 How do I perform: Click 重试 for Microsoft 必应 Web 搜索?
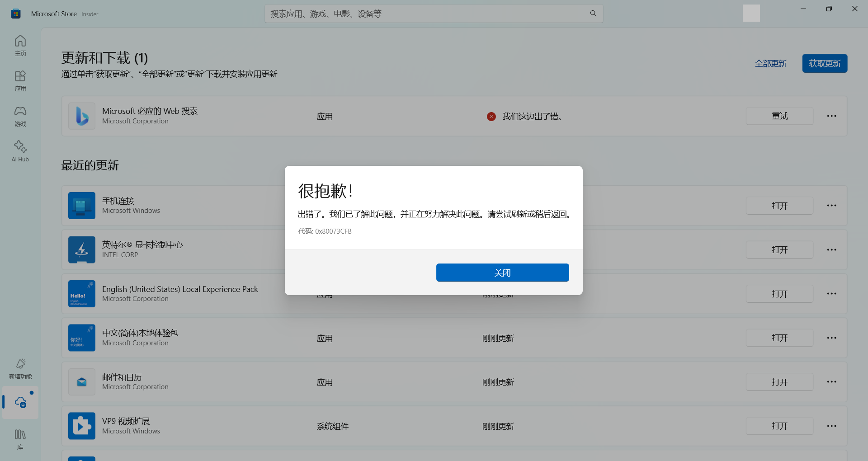(779, 116)
